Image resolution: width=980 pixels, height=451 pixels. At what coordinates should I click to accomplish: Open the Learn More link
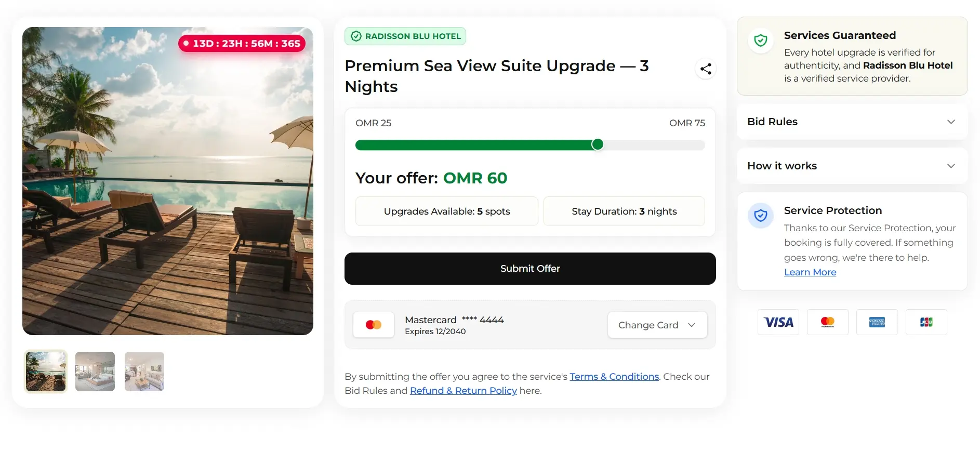tap(810, 272)
